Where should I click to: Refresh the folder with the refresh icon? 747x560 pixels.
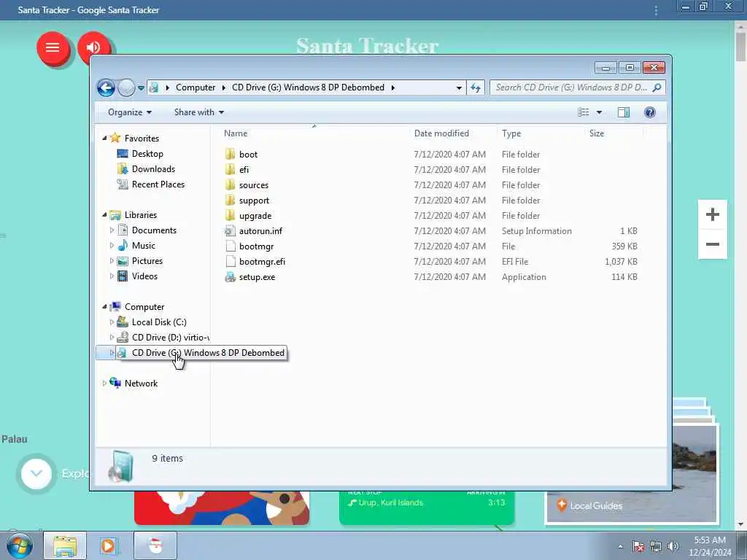click(x=476, y=87)
